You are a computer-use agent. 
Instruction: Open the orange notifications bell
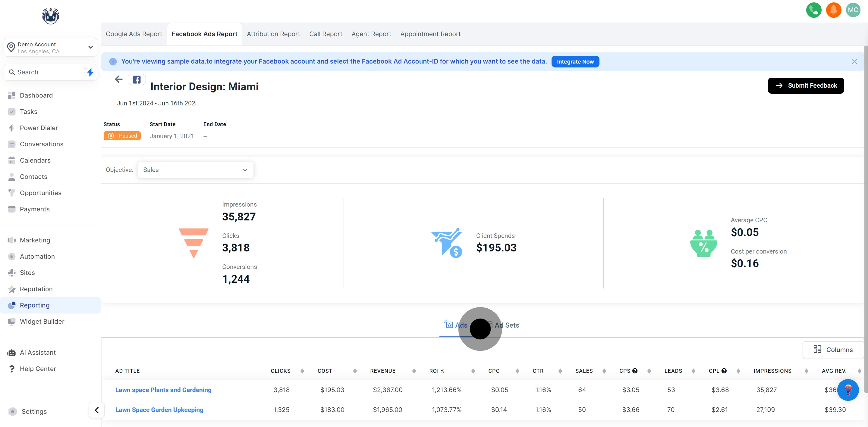[833, 10]
